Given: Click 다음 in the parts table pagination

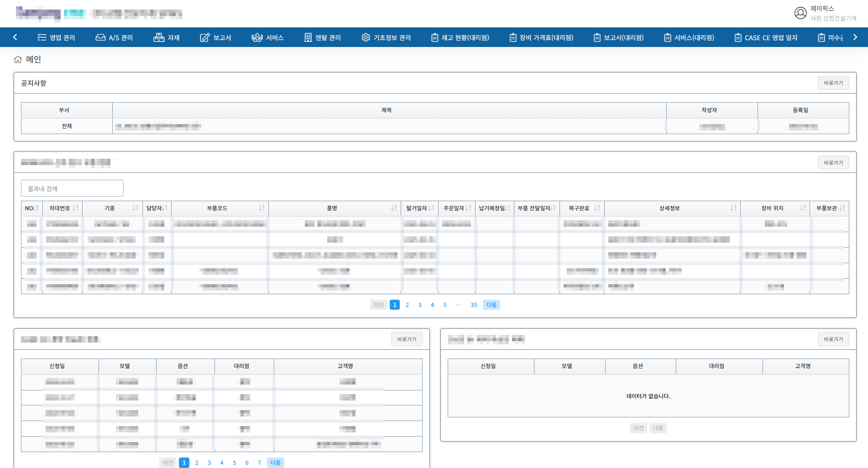Looking at the screenshot, I should point(491,305).
